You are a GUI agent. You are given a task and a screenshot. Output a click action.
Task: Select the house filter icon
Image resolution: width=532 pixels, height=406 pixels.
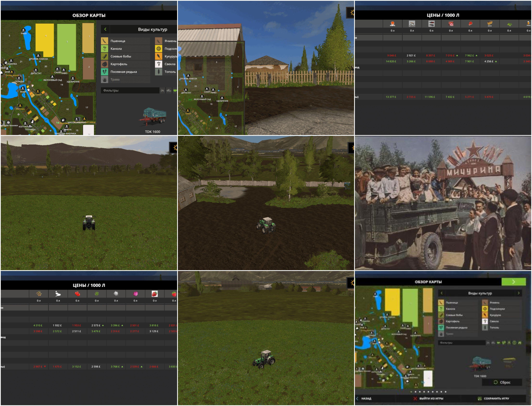click(520, 342)
